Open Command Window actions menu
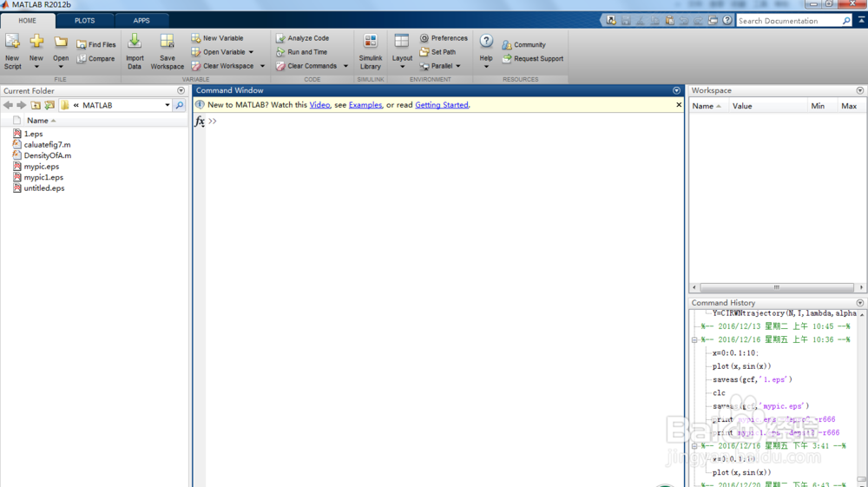This screenshot has width=868, height=487. click(676, 90)
